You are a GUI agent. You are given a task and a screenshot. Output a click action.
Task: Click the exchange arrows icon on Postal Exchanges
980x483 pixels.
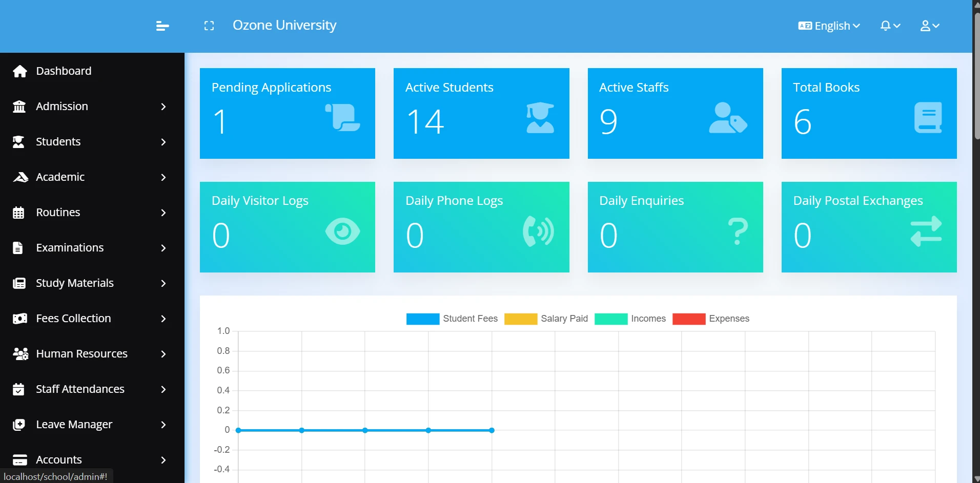point(926,232)
